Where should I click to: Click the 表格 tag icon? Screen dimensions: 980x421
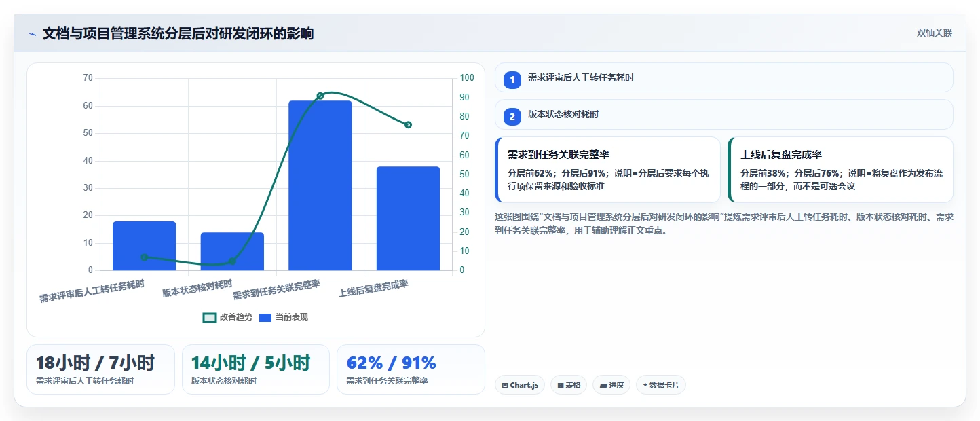coord(561,386)
